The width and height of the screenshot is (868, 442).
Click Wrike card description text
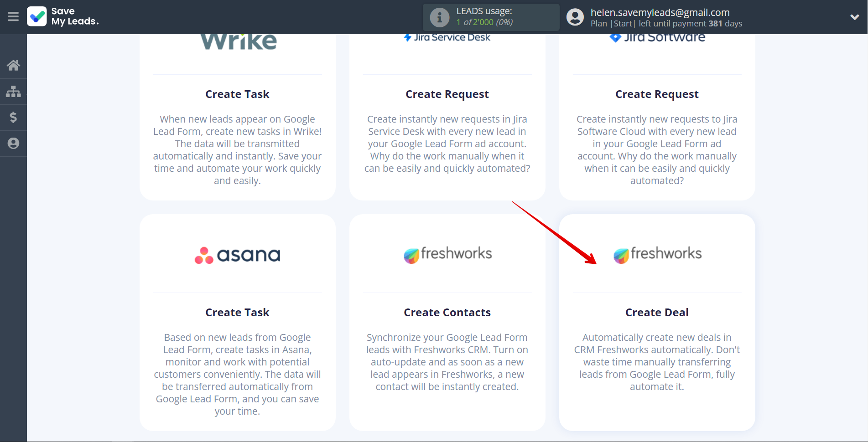pos(237,150)
